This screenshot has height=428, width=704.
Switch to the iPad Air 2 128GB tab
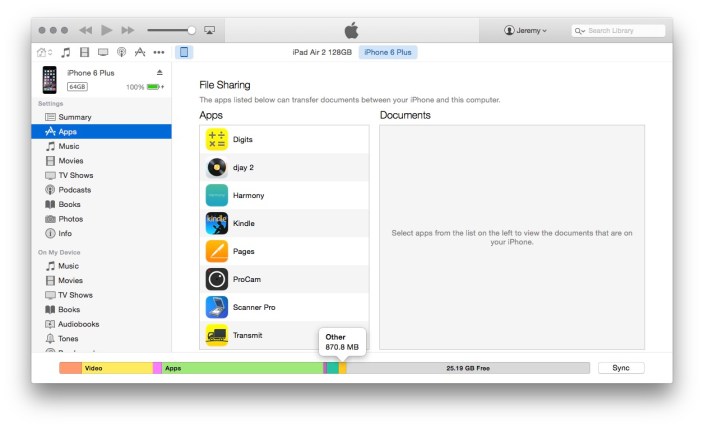322,52
